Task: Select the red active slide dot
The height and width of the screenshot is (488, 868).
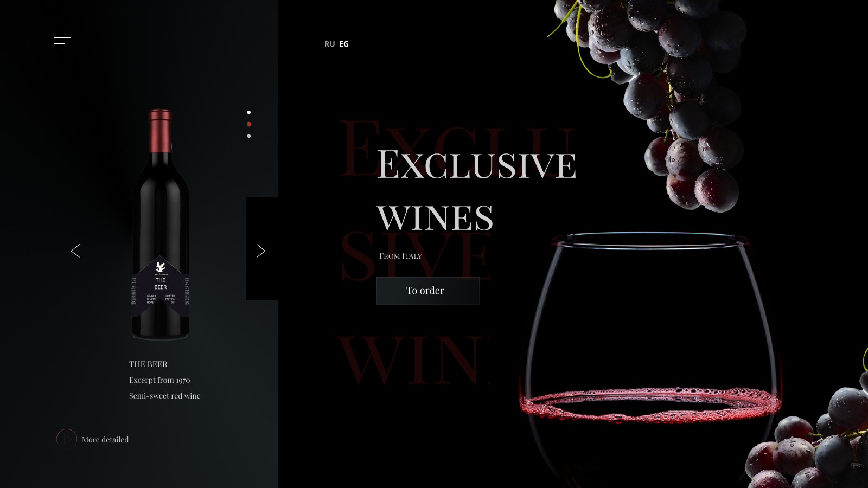Action: [x=249, y=124]
